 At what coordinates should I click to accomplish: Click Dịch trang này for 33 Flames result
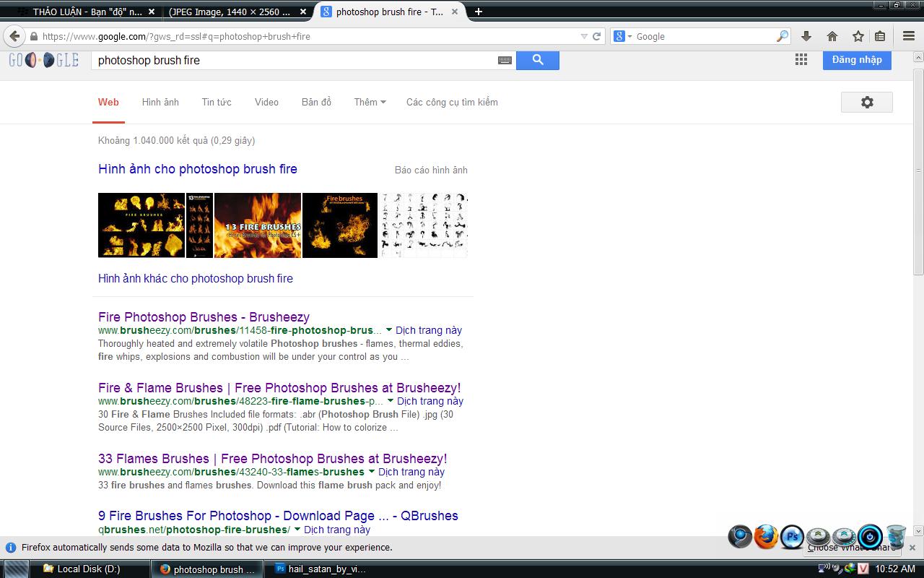[411, 472]
